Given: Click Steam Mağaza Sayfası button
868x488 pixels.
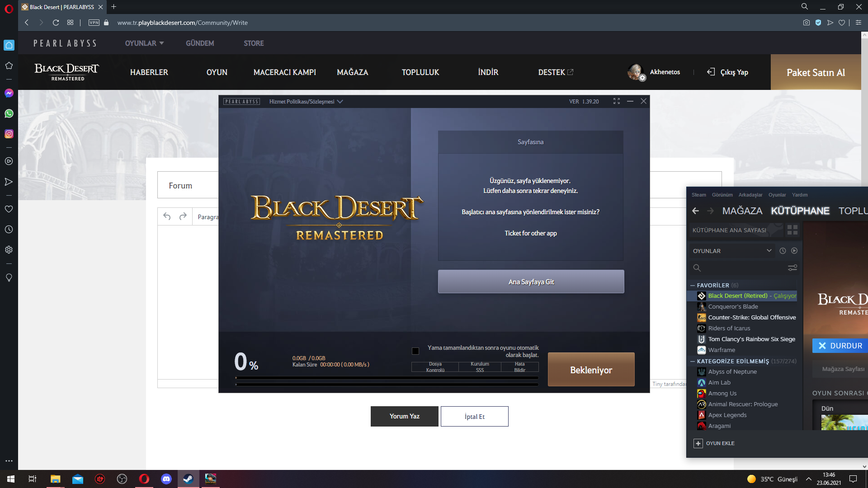Looking at the screenshot, I should [840, 369].
